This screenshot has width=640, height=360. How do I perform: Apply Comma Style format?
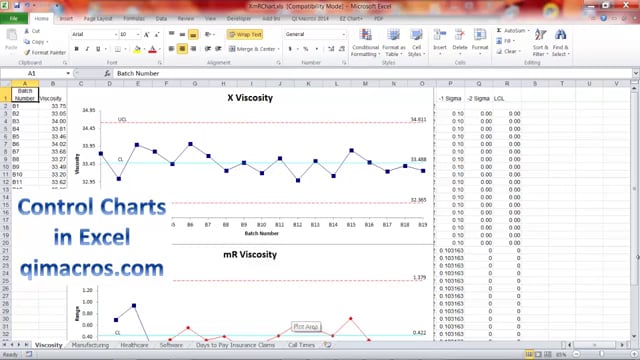316,49
